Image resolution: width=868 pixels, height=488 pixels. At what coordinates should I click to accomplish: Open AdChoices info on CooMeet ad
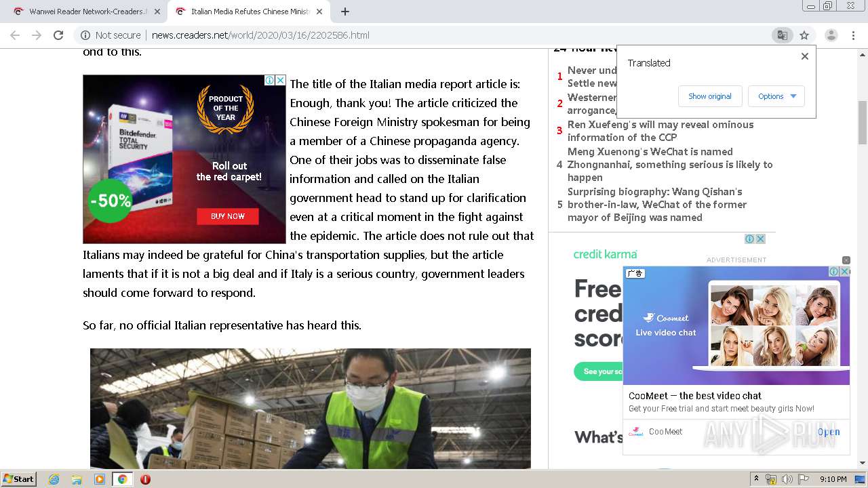pyautogui.click(x=833, y=271)
